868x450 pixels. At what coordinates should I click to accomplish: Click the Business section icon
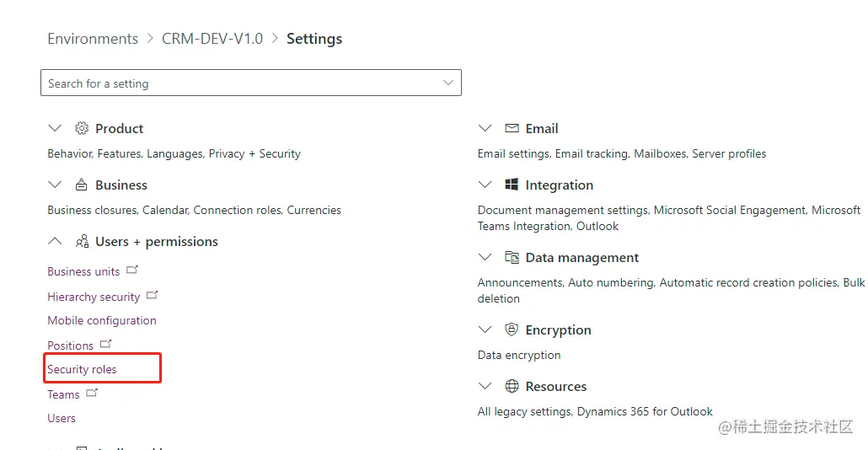[82, 185]
